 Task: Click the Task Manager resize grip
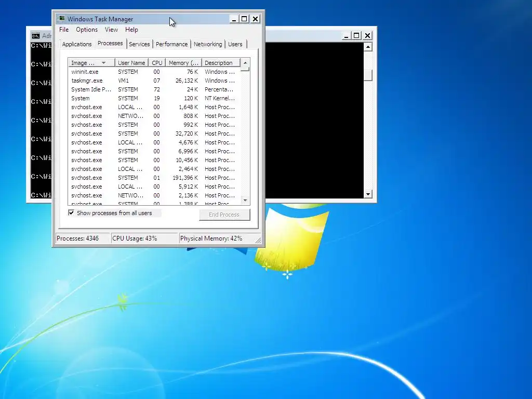click(258, 240)
